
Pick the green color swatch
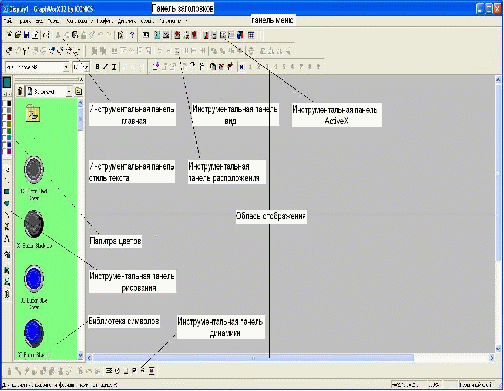9,131
